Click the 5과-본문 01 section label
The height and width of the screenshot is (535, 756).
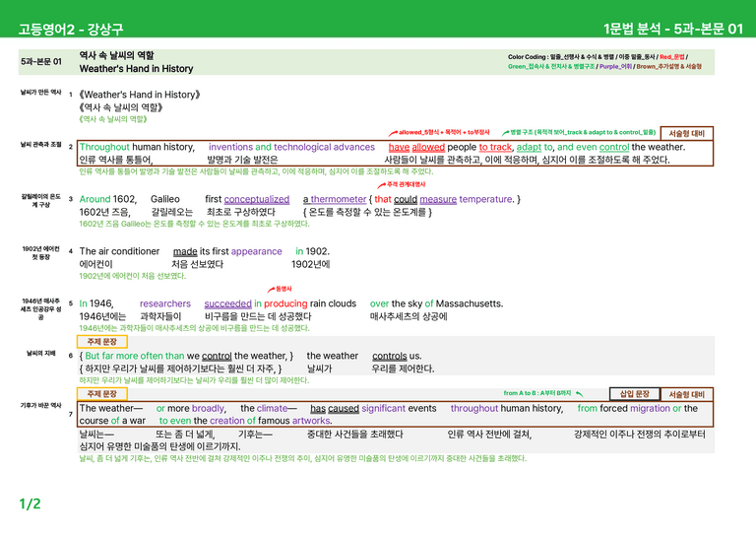click(x=41, y=62)
